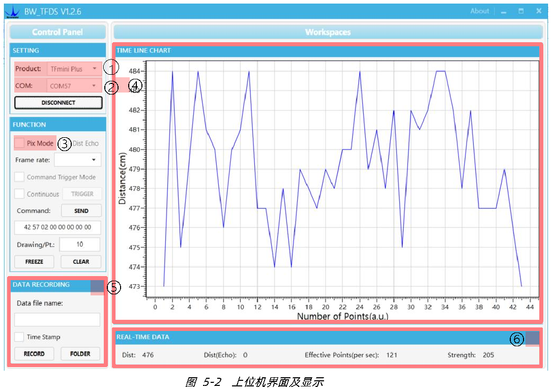Click the TIME LINE CHART title
This screenshot has height=392, width=552.
[143, 50]
